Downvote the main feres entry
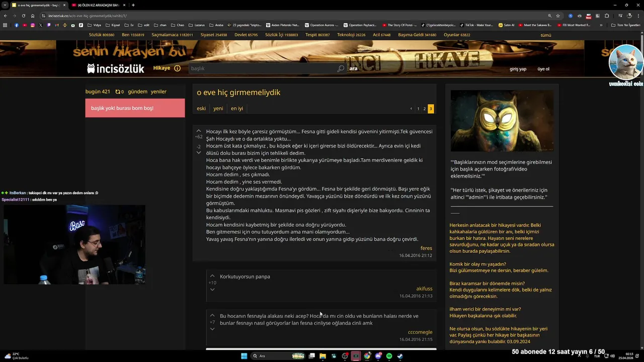Viewport: 644px width, 362px height. click(x=198, y=153)
